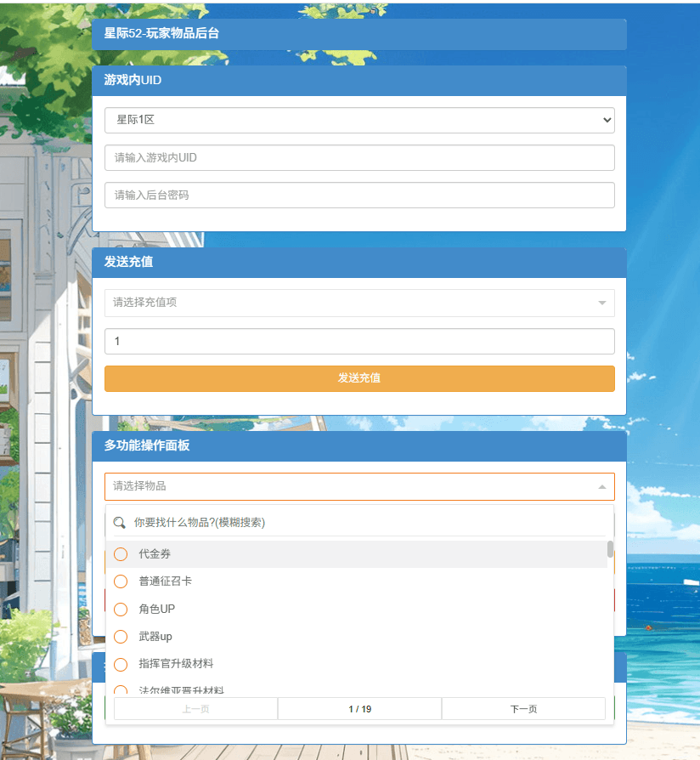Choose the 普通征召卡 radio option
The width and height of the screenshot is (700, 760).
[121, 581]
